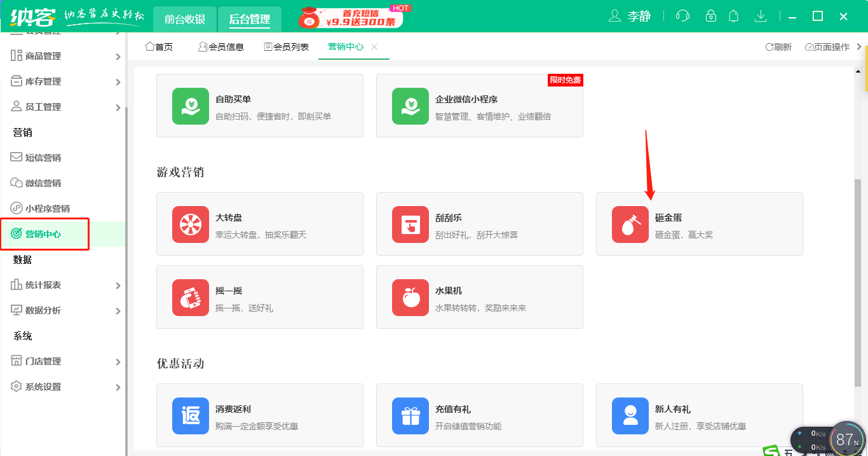Open 小程序营销 in the sidebar
This screenshot has height=456, width=868.
click(x=48, y=209)
